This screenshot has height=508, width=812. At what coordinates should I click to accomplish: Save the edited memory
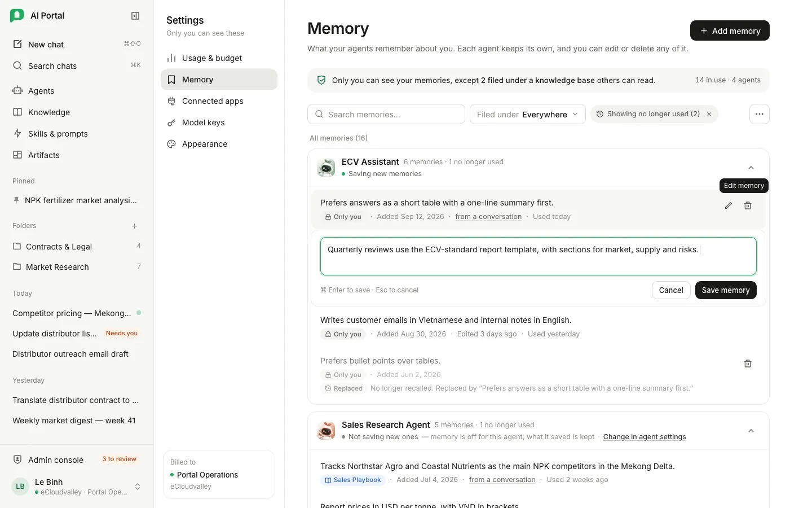click(726, 290)
